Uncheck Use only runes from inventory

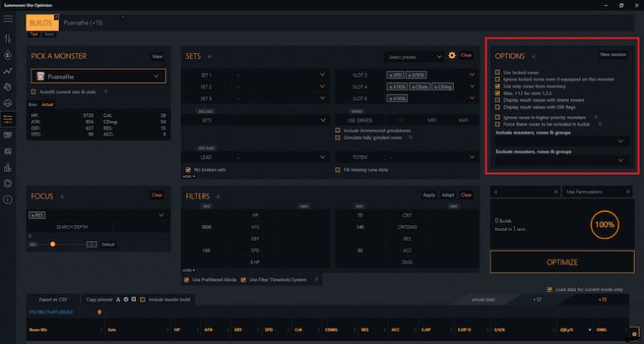click(497, 85)
